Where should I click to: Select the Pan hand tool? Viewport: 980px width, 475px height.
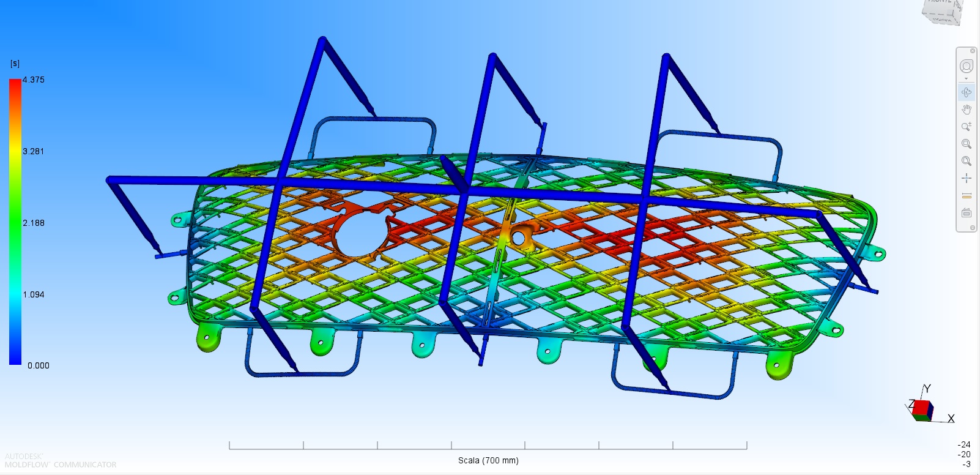point(967,110)
